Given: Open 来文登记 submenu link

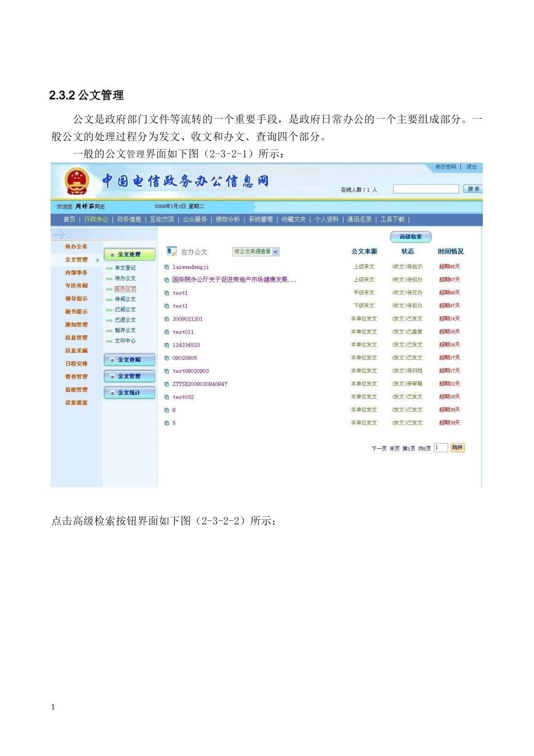Looking at the screenshot, I should (x=125, y=268).
